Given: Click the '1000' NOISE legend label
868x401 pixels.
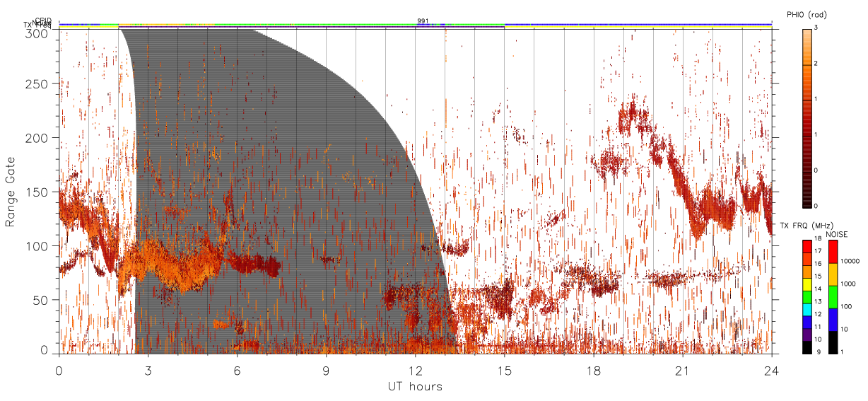Looking at the screenshot, I should (x=848, y=284).
